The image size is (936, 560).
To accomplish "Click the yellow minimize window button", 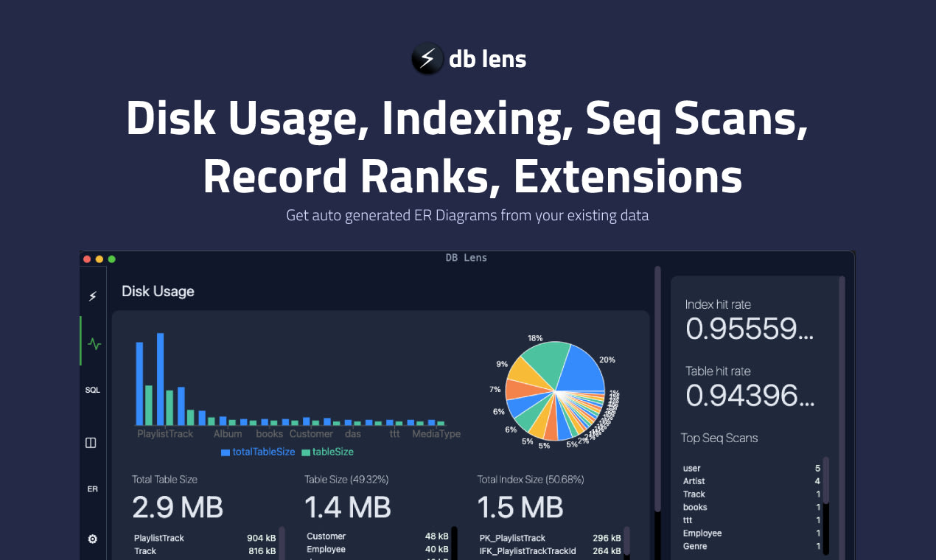I will (x=99, y=259).
